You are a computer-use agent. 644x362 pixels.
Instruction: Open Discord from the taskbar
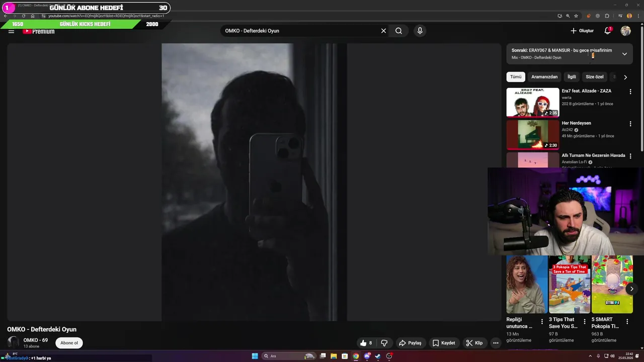367,356
